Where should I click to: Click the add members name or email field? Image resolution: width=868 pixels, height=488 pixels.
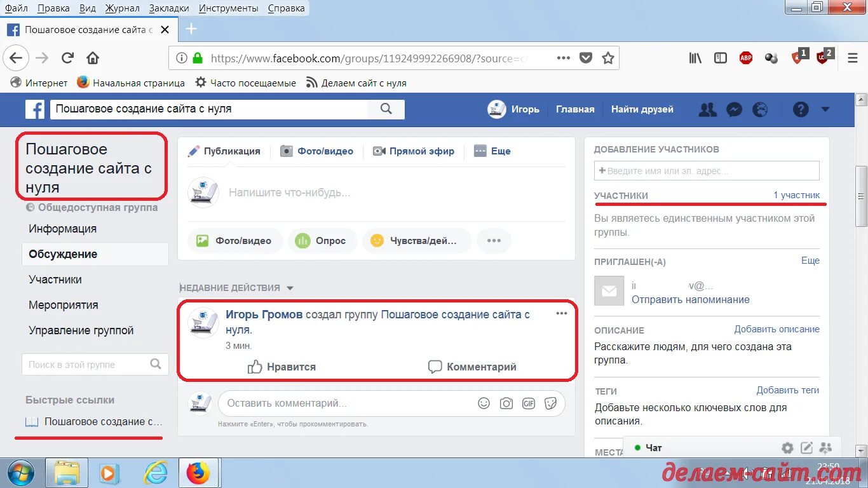(x=707, y=171)
